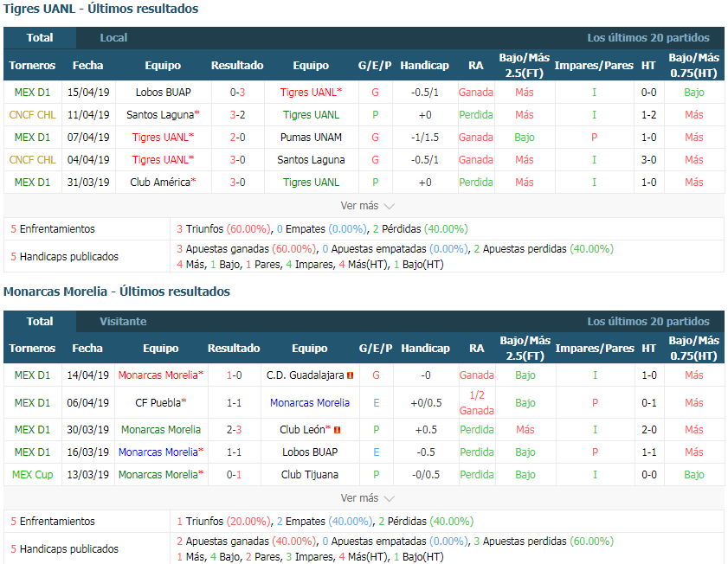Open Club Tijuana team link

coord(310,475)
